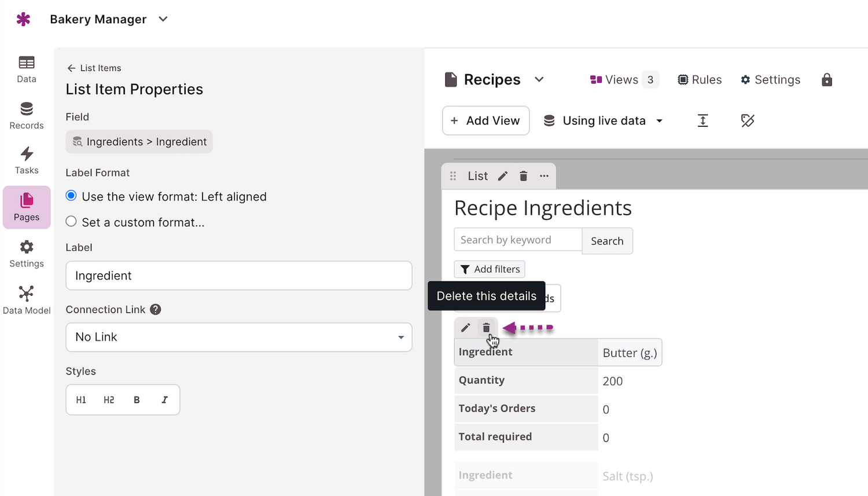Open the Rules tab

pyautogui.click(x=700, y=80)
